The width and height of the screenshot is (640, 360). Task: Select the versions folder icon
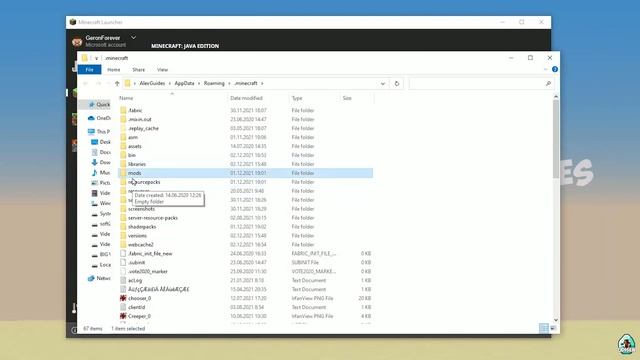(123, 236)
